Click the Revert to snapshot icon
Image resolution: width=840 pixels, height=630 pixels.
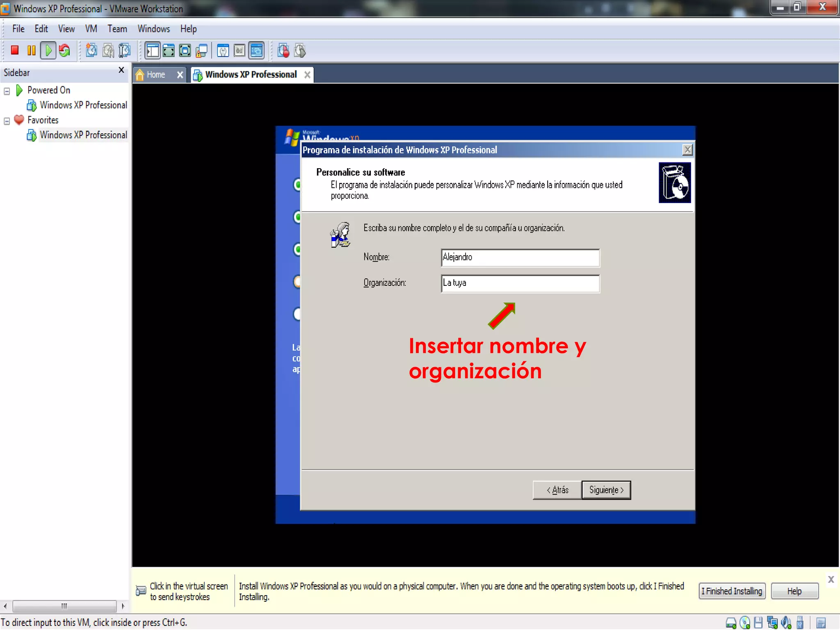click(x=108, y=50)
